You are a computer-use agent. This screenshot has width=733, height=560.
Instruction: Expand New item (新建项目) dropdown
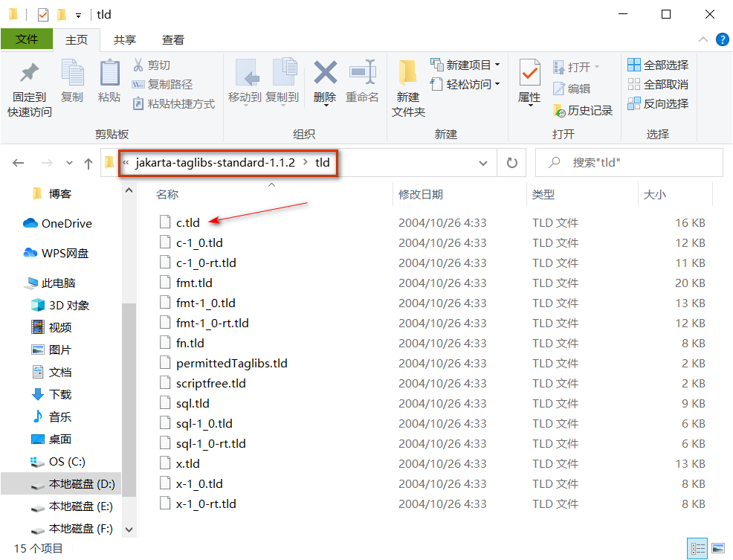[497, 65]
